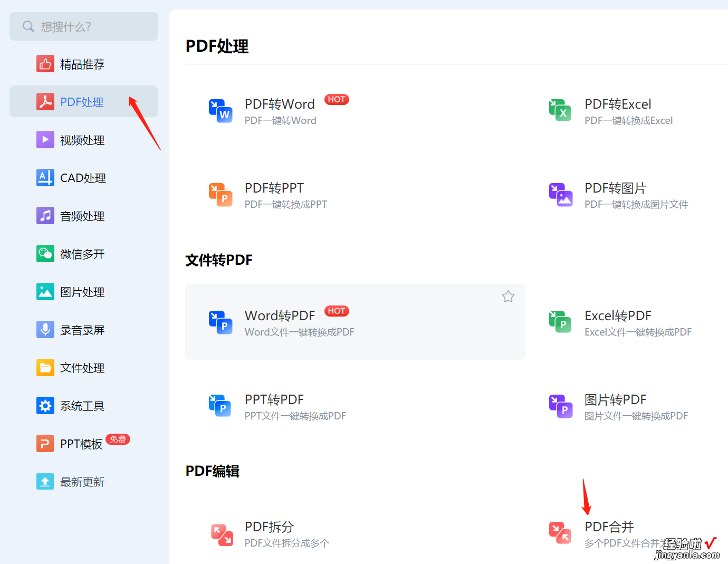Open the PDF转PPT title link
Viewport: 728px width, 564px height.
(274, 188)
